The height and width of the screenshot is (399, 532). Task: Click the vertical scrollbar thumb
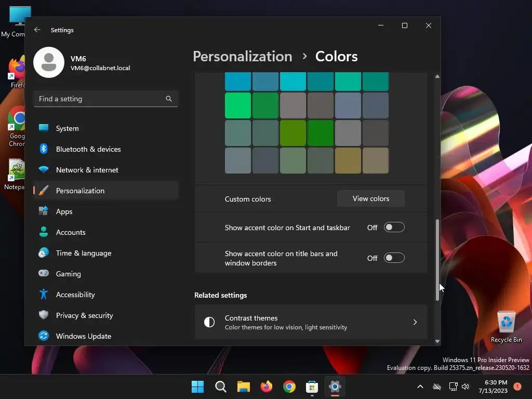pyautogui.click(x=437, y=260)
